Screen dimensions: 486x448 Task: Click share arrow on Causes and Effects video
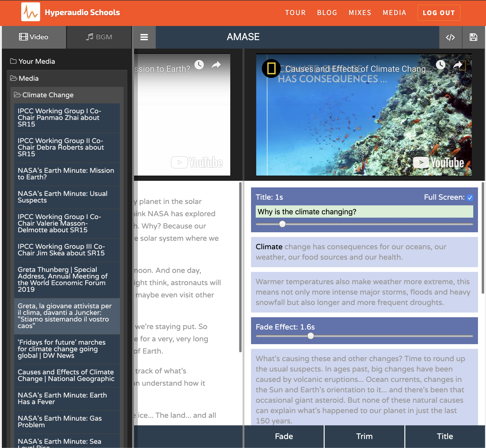458,65
